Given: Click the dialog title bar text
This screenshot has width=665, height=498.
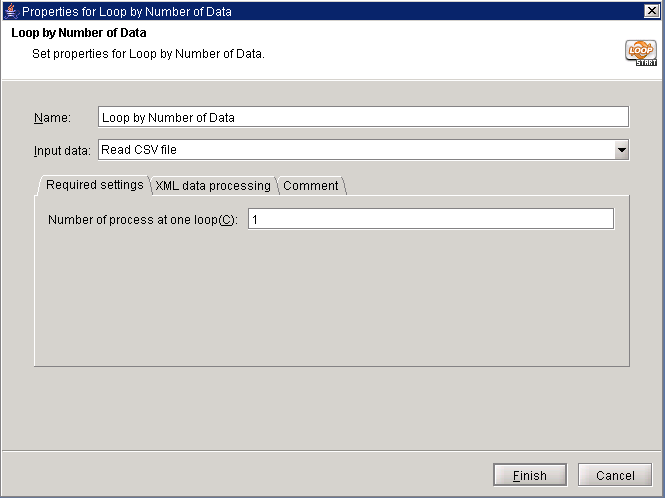Looking at the screenshot, I should click(x=126, y=11).
